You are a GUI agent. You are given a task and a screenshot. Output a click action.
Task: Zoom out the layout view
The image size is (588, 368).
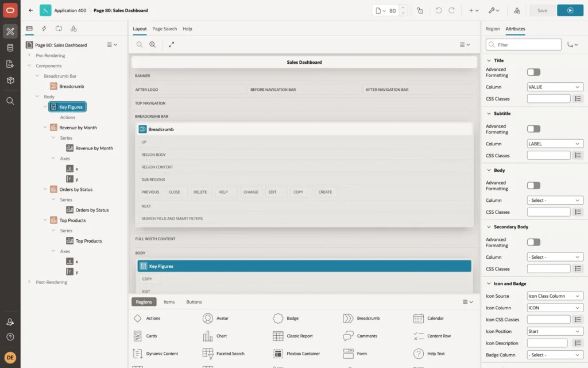(x=140, y=44)
